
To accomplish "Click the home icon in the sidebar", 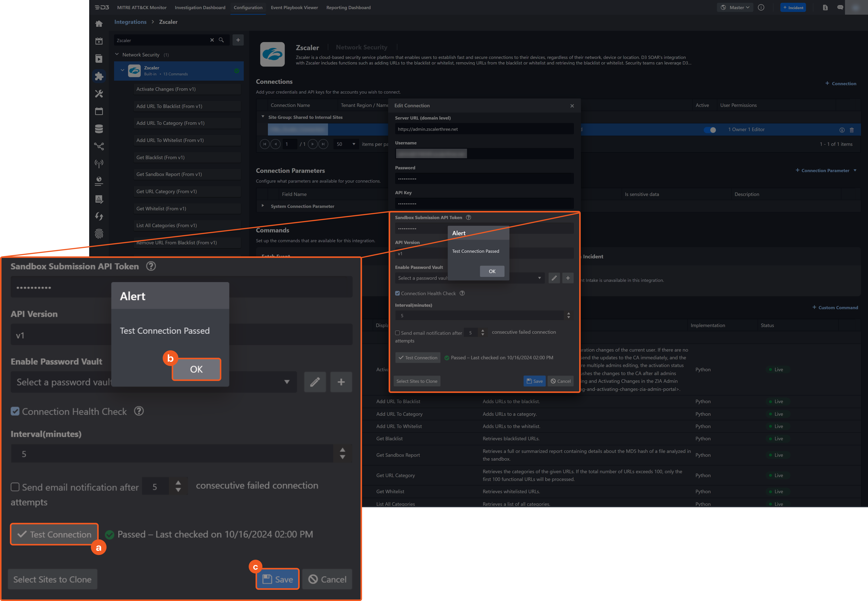I will click(x=99, y=24).
